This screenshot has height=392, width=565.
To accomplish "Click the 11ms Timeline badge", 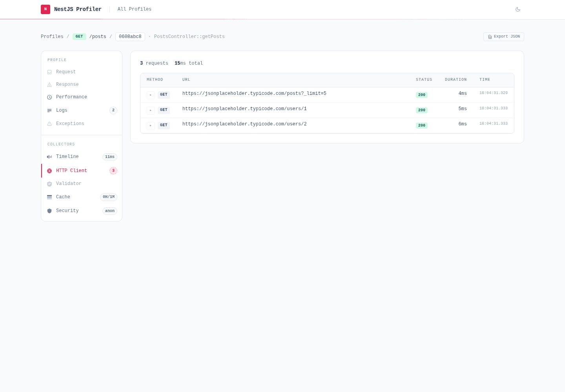I will (110, 157).
